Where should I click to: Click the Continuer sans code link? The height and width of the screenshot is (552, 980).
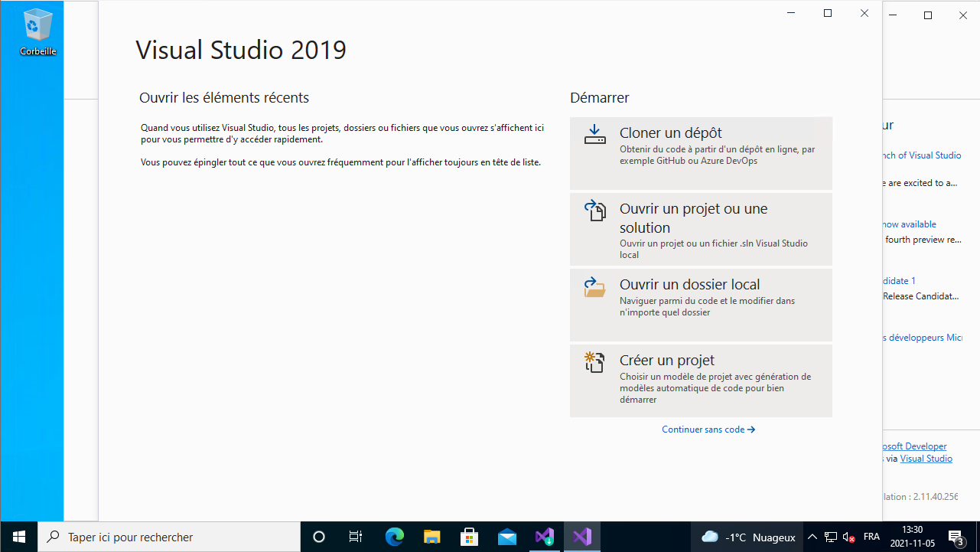(708, 430)
